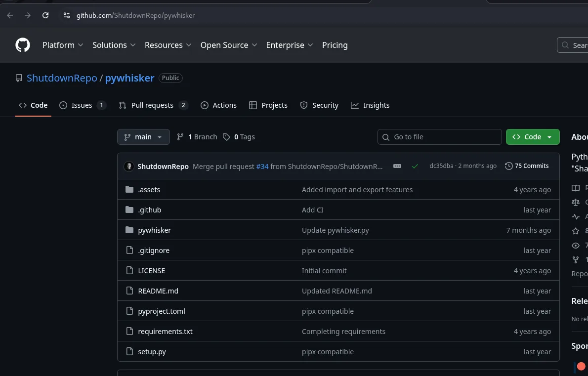Expand the Resources menu

[168, 45]
